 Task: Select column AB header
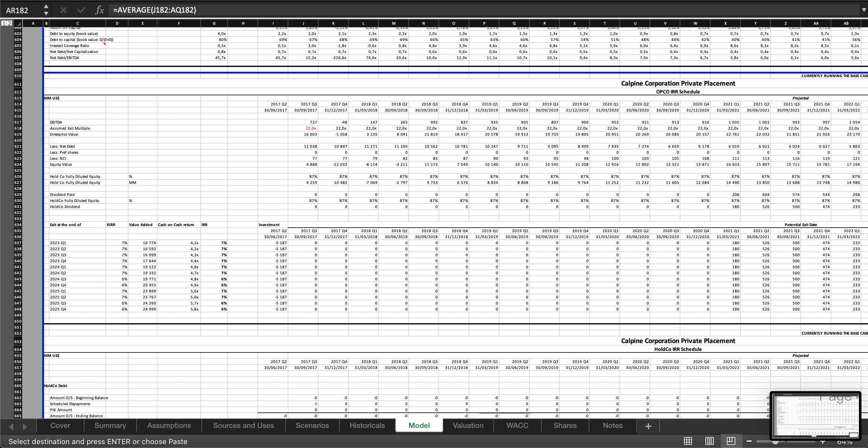(846, 23)
